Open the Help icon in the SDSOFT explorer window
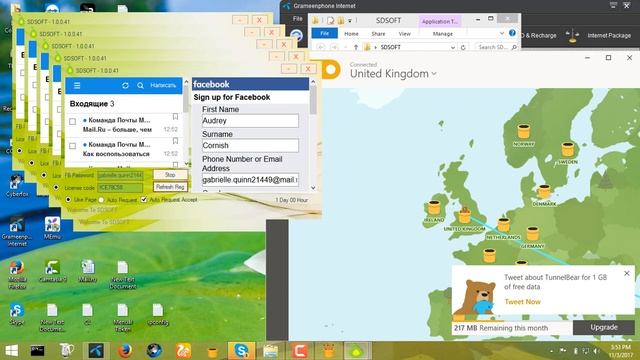Screen dimensions: 640x360 click(512, 33)
